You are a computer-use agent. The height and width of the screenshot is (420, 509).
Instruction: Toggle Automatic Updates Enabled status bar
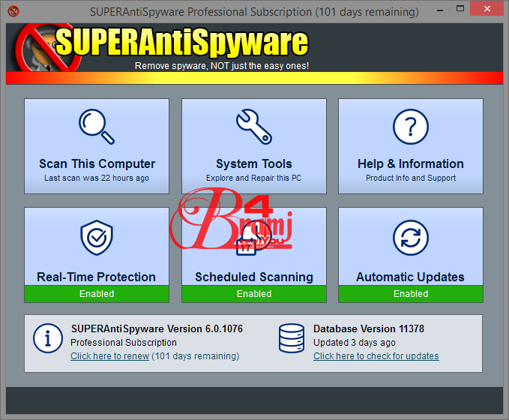coord(410,294)
